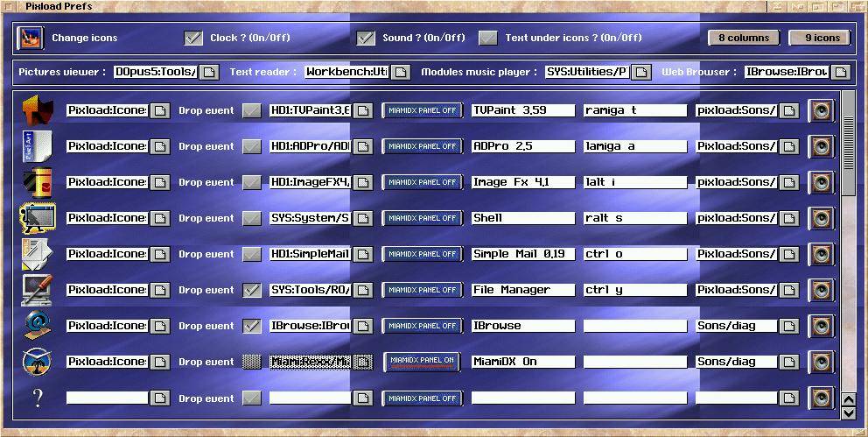This screenshot has height=437, width=868.
Task: Play the sound test speaker for TVPaint row
Action: [821, 110]
